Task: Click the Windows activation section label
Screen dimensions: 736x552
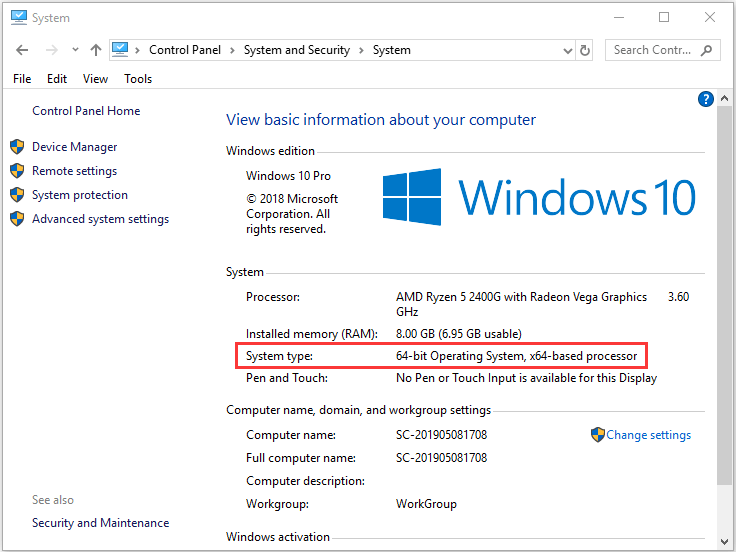Action: coord(277,537)
